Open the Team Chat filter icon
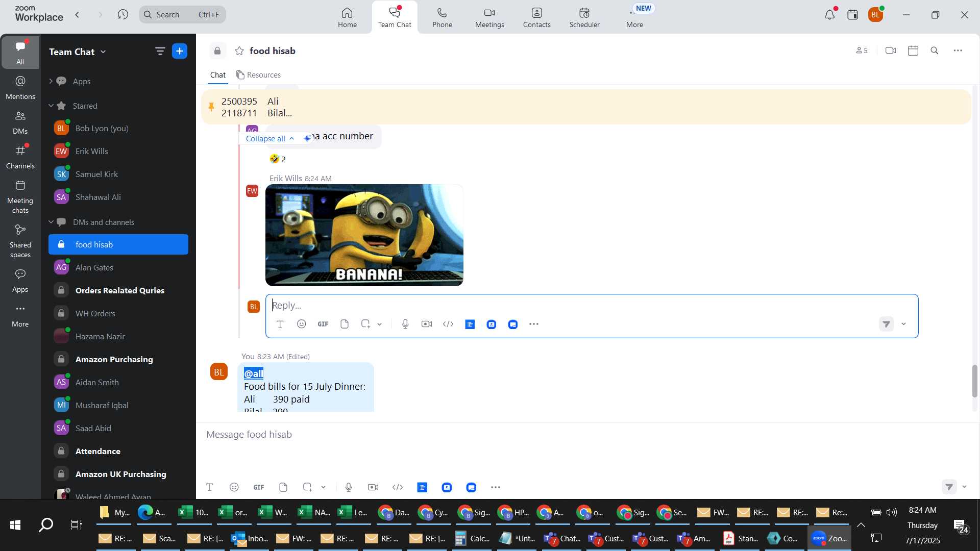 160,51
